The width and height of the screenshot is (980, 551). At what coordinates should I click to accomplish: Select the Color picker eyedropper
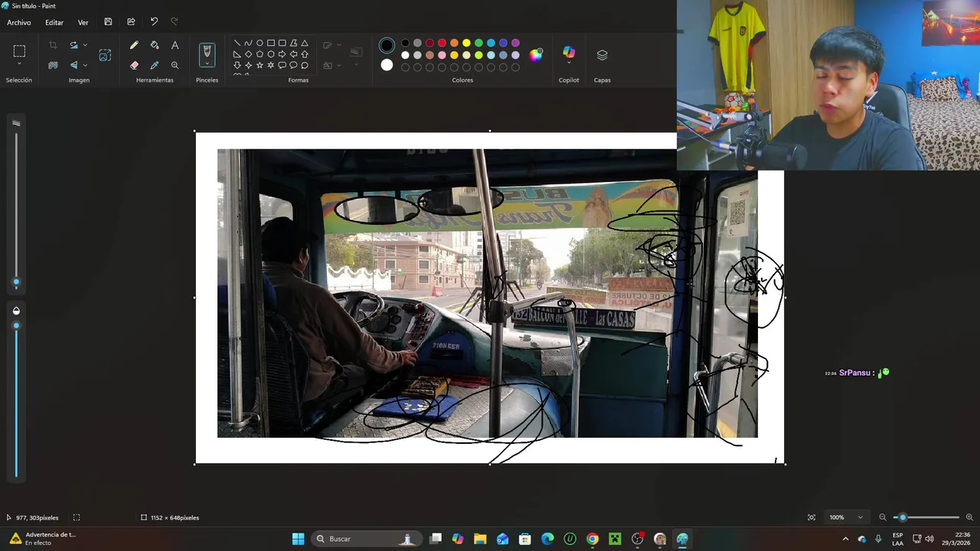pos(155,65)
